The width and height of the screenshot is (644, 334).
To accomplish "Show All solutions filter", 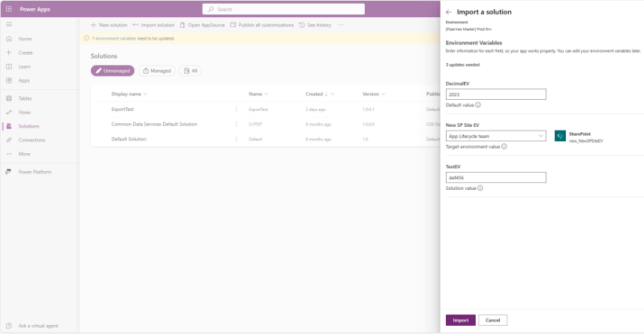I will (x=190, y=71).
